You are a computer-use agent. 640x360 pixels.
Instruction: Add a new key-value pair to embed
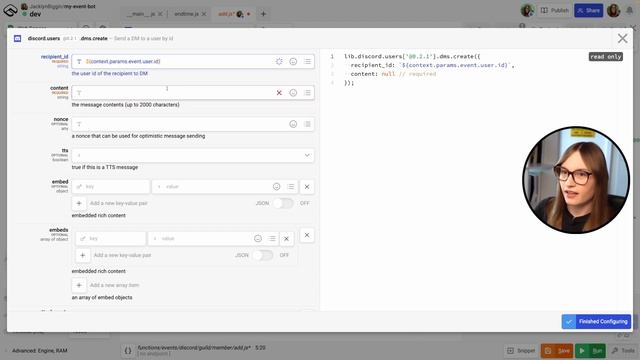coord(79,203)
